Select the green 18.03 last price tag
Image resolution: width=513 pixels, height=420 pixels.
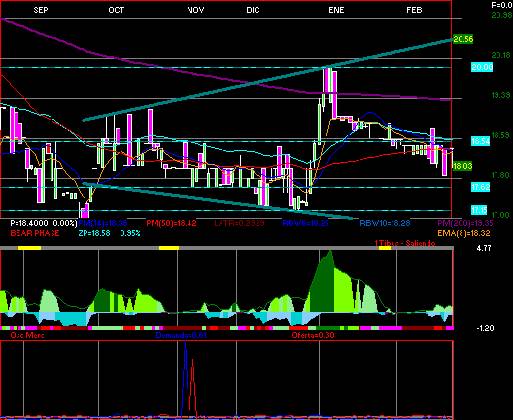[x=463, y=166]
